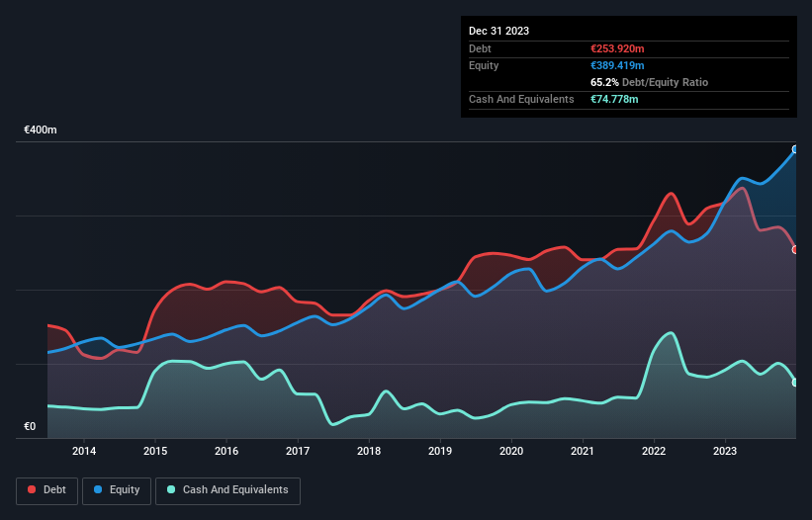Click the Dec 31 2023 tooltip date

coord(498,31)
